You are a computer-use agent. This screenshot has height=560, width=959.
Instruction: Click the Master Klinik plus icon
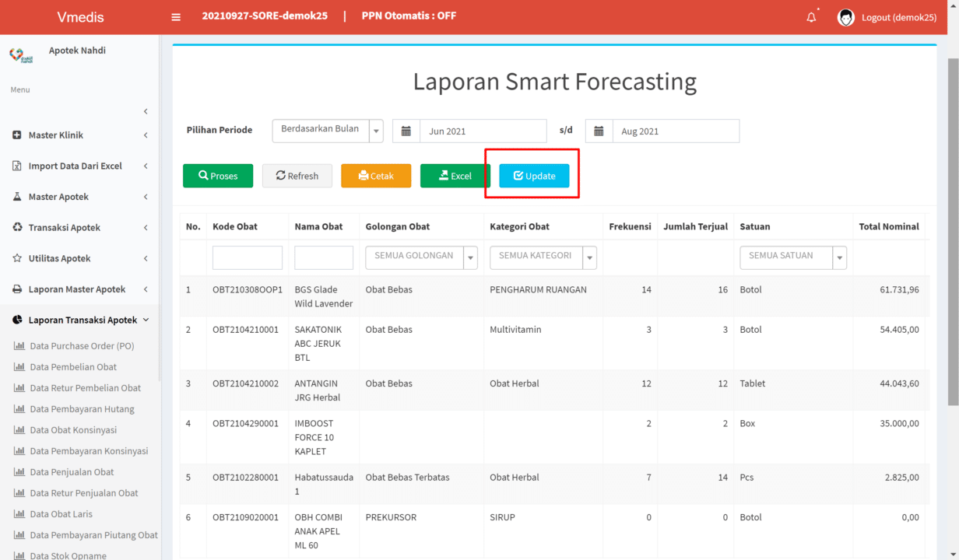click(17, 135)
